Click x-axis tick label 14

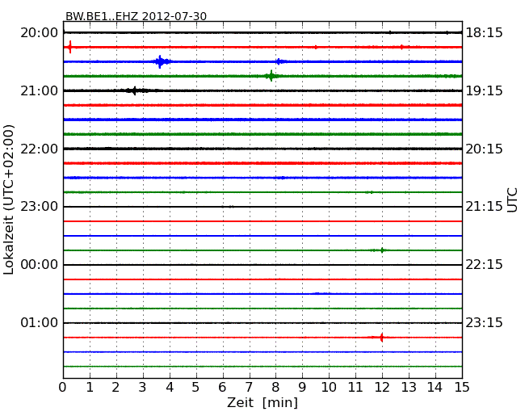pos(435,387)
